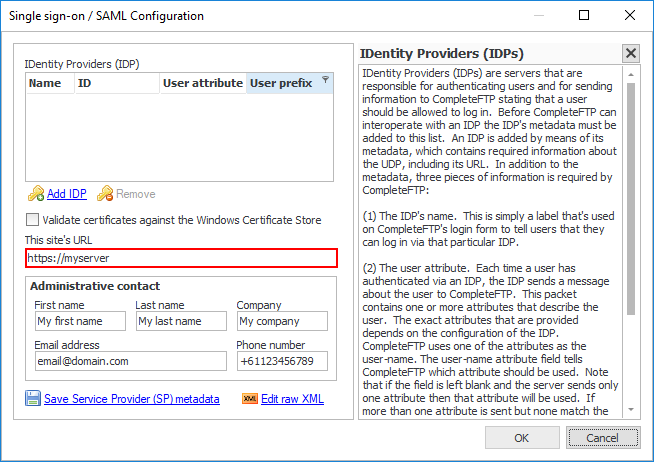
Task: Click the XML edit icon
Action: [x=250, y=399]
